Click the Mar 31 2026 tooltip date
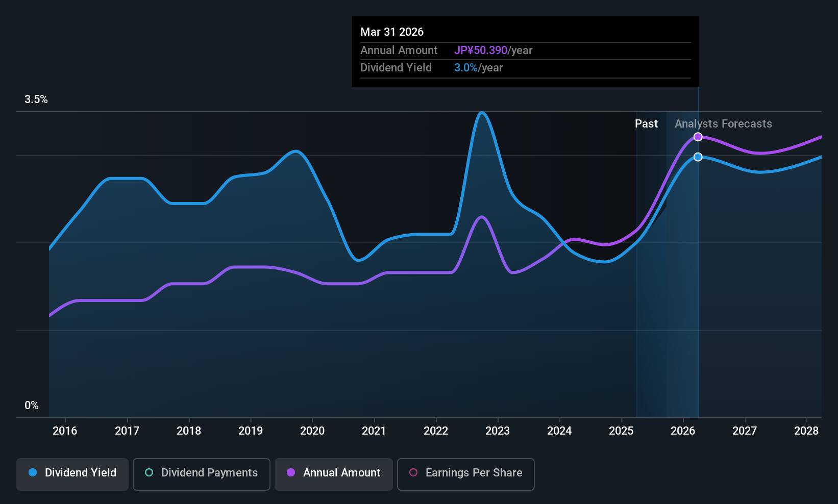The image size is (838, 504). [x=392, y=32]
